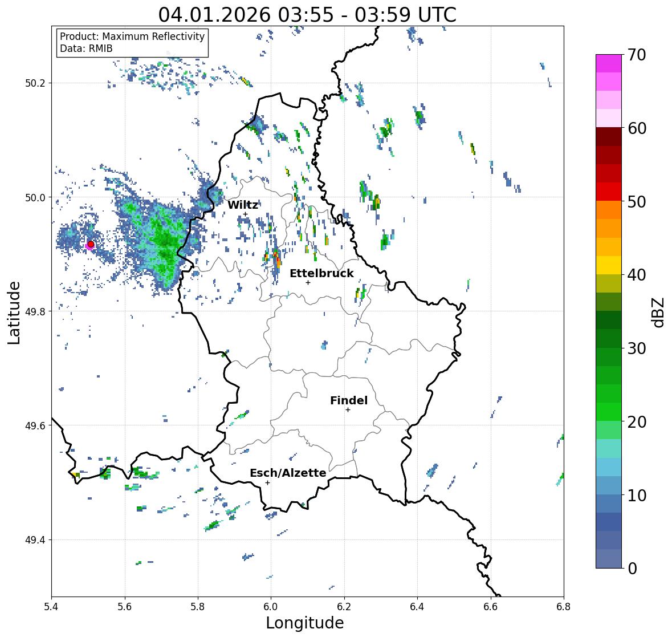Click the 50 tick on the colorbar
Viewport: 672px width, 637px height.
[x=637, y=201]
